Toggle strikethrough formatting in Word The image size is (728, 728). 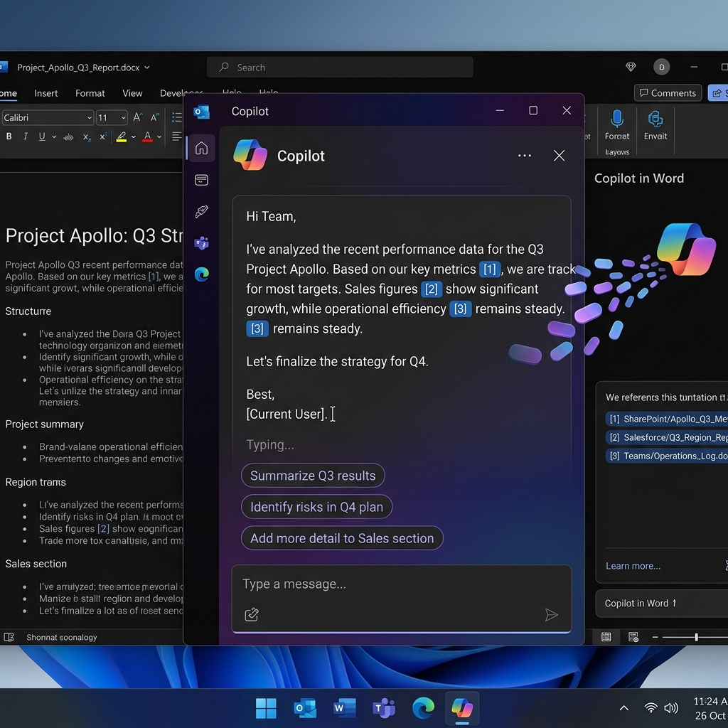click(68, 137)
